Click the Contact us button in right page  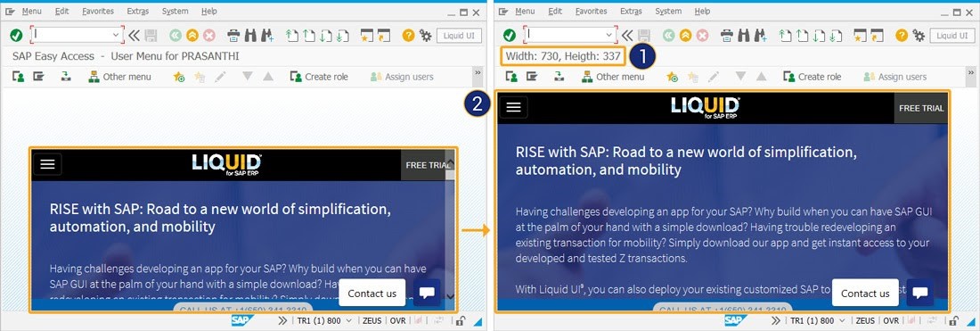tap(866, 293)
